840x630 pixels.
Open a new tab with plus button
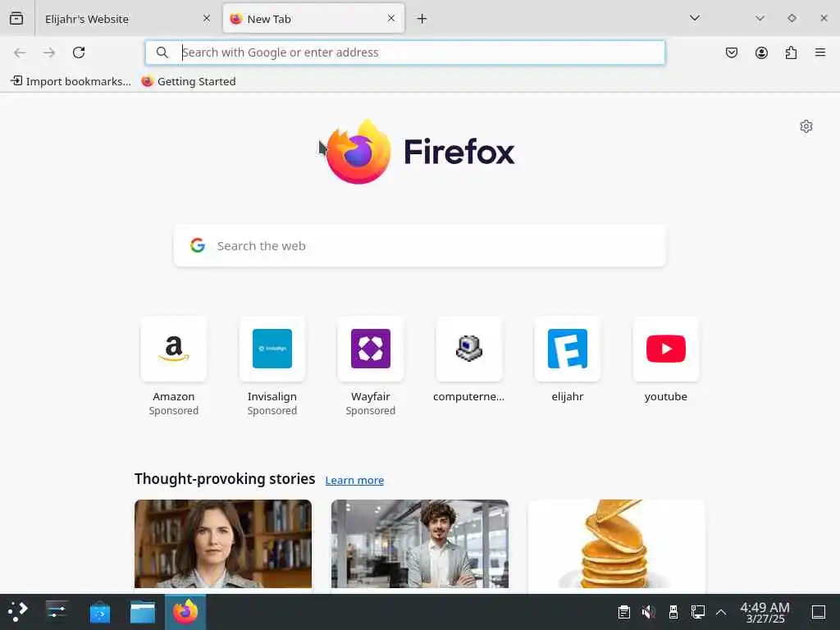pos(422,19)
